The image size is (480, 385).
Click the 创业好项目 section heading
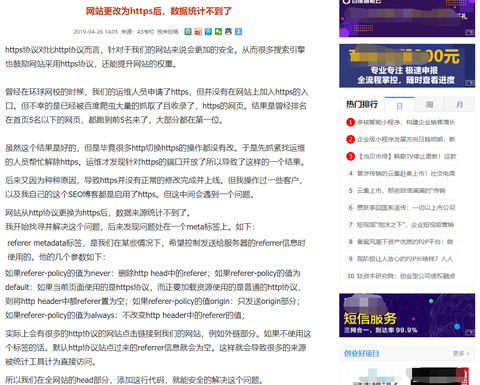tap(361, 353)
